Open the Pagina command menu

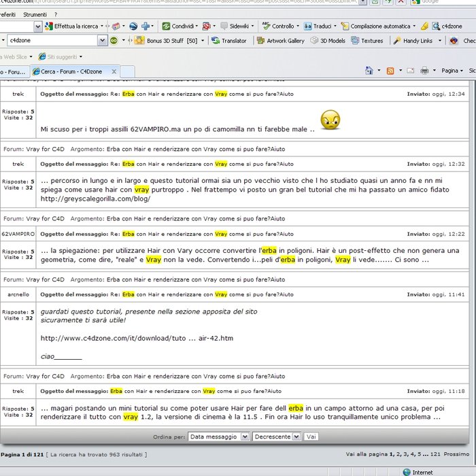[x=452, y=71]
